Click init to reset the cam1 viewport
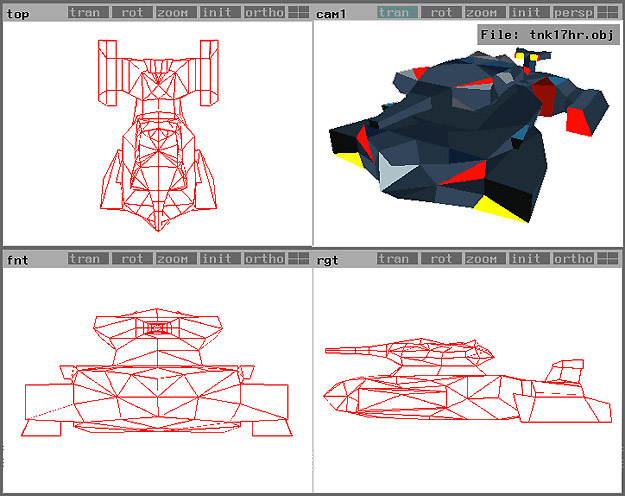 [529, 12]
